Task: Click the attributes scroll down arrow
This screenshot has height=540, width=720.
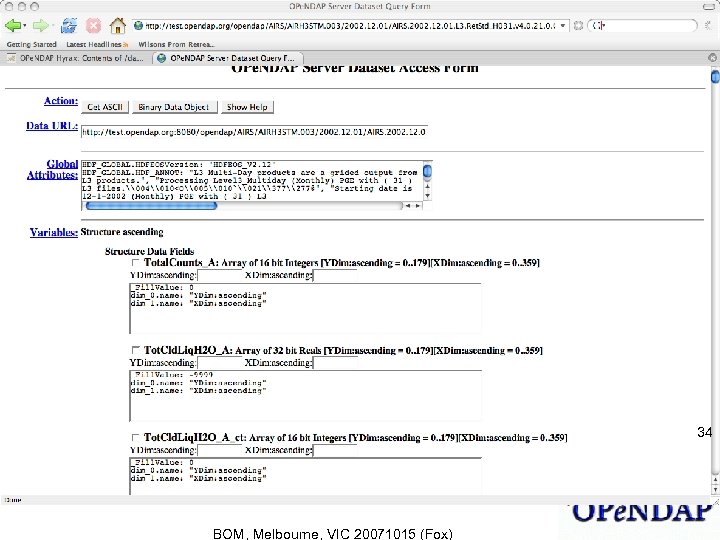Action: coord(428,196)
